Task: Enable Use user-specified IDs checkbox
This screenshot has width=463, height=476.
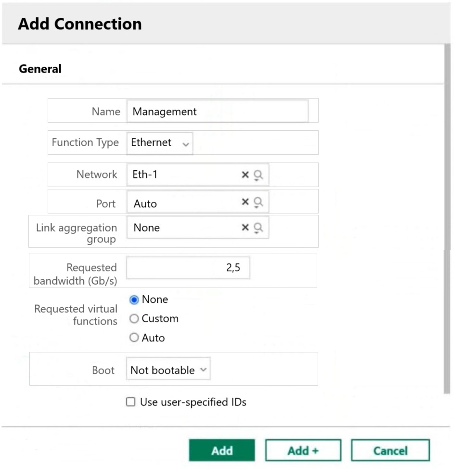Action: 130,402
